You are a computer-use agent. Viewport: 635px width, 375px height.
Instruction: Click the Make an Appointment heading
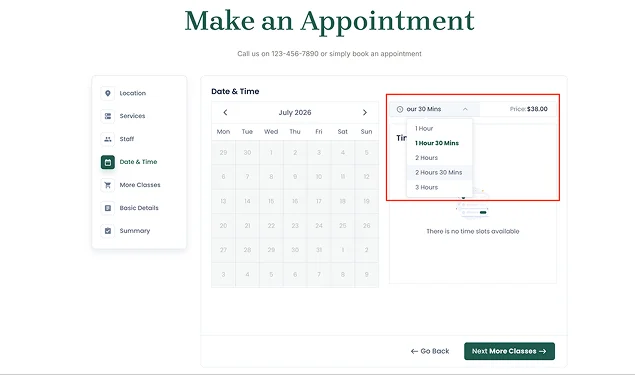tap(329, 21)
